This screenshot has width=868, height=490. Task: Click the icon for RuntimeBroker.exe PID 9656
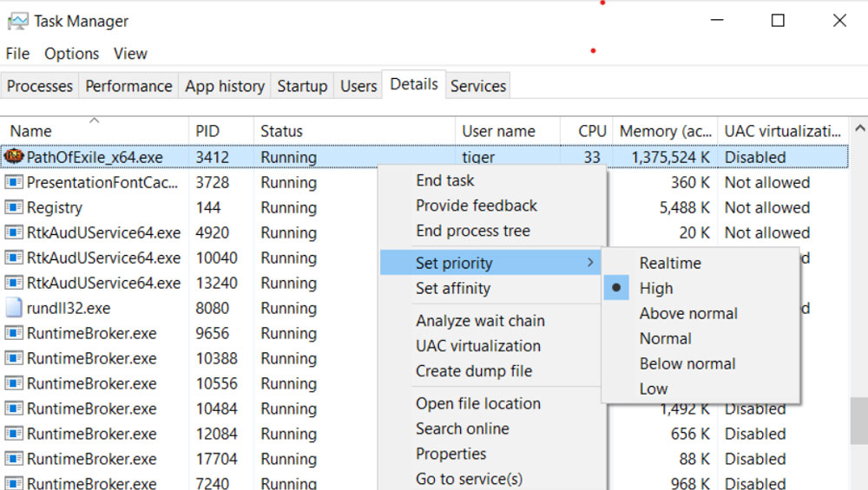coord(14,333)
